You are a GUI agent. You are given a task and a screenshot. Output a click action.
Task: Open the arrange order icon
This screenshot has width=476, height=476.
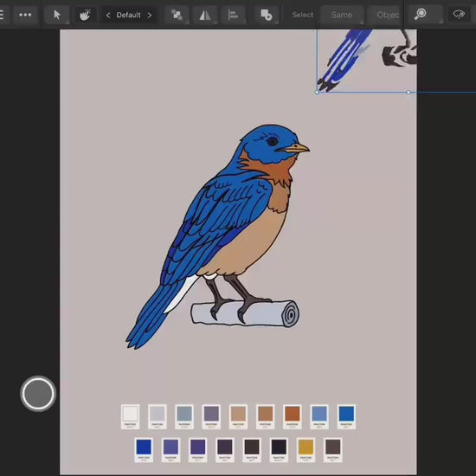[x=177, y=15]
